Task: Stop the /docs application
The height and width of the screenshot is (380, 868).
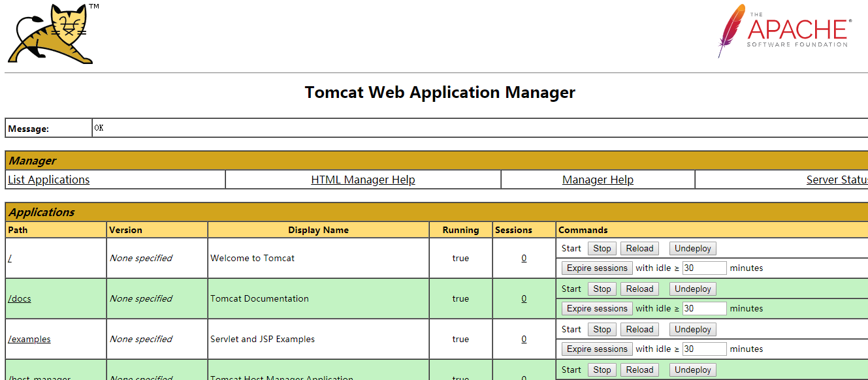Action: 602,289
